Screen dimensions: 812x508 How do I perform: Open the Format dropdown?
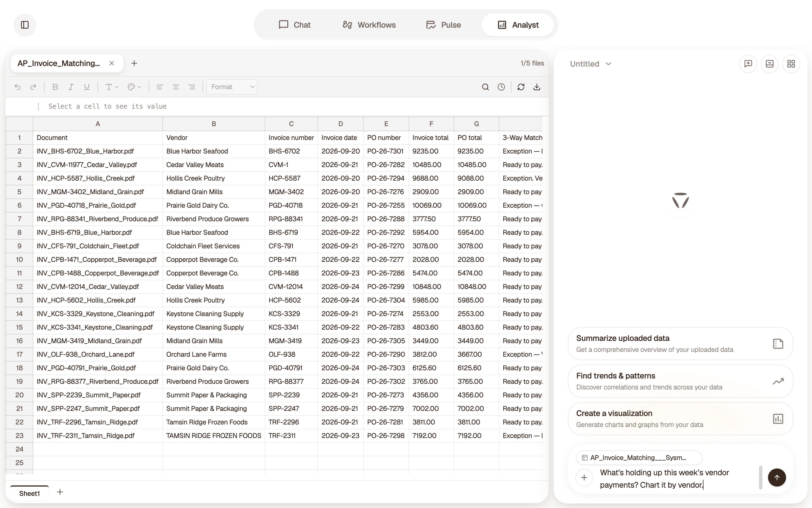(232, 87)
